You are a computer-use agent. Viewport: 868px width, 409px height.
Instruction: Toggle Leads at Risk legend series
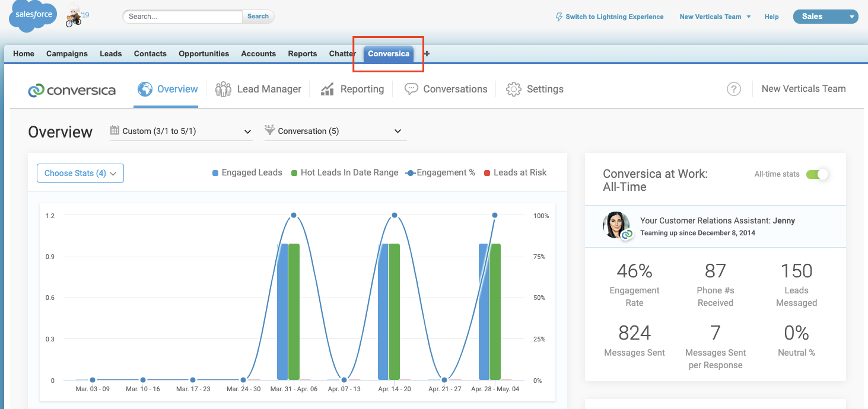coord(516,172)
